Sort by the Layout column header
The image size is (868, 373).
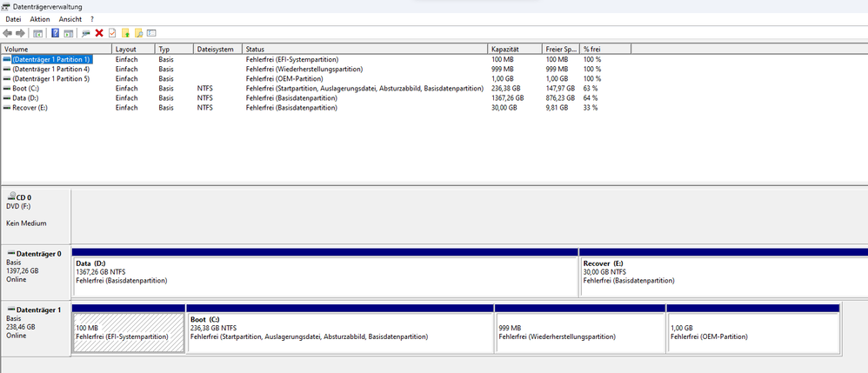(133, 50)
